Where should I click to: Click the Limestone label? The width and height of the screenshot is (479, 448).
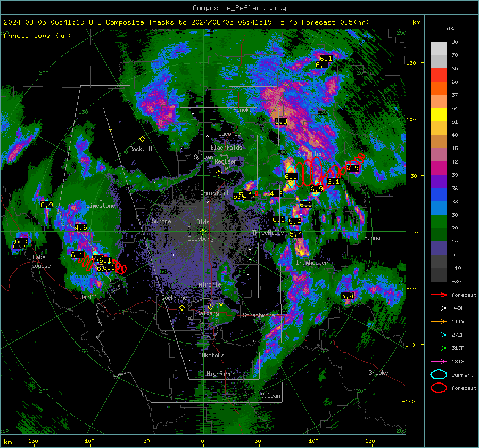(x=101, y=206)
